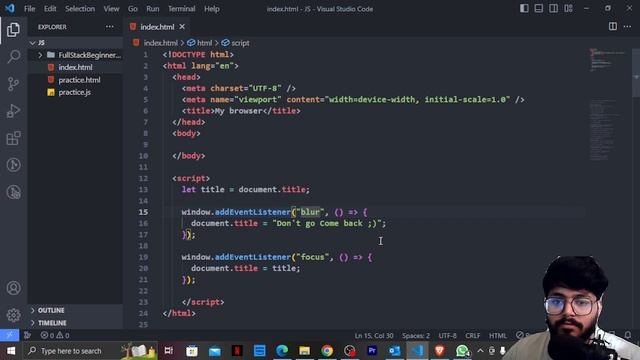This screenshot has height=360, width=640.
Task: Open practice.js in the Explorer tree
Action: (76, 92)
